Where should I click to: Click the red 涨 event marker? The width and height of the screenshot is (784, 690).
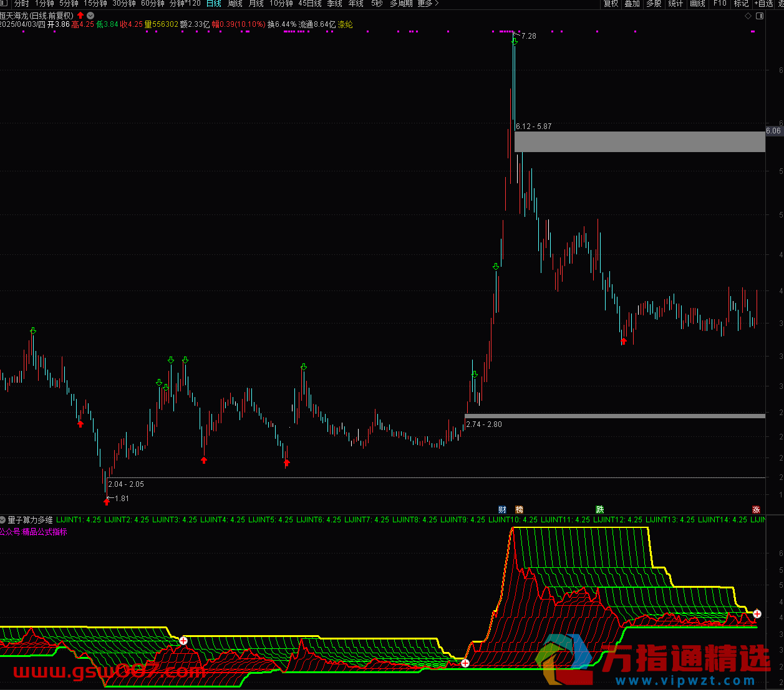pyautogui.click(x=756, y=510)
